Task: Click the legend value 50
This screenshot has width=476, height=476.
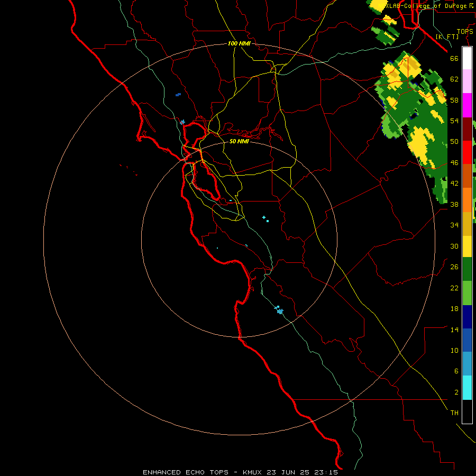Action: (x=454, y=142)
